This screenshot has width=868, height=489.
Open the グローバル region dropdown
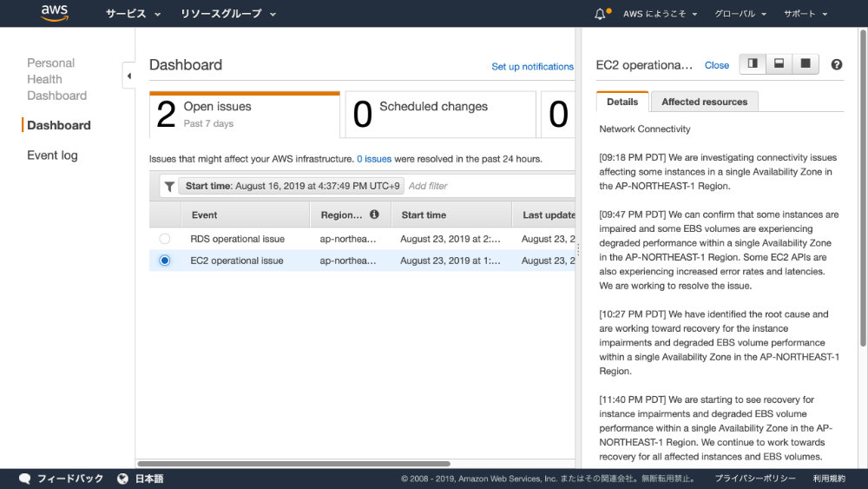[740, 14]
